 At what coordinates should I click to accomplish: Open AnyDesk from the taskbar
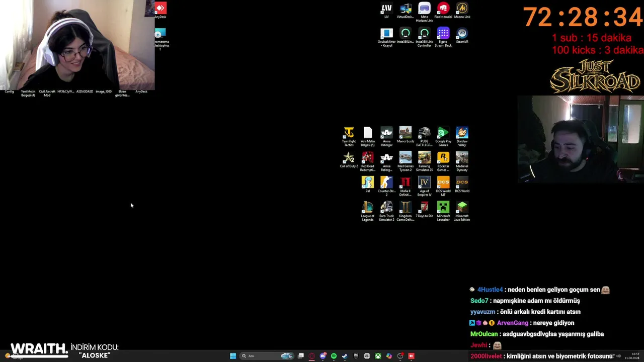(411, 356)
